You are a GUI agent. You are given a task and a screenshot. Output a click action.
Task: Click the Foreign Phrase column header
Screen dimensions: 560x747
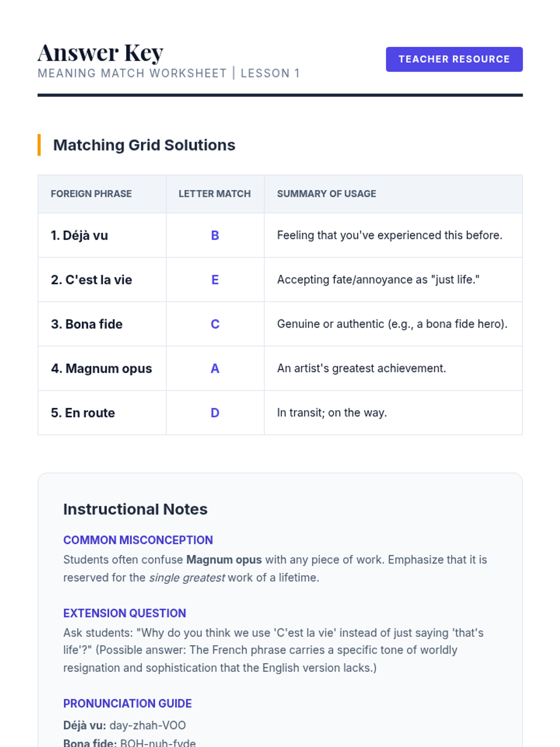(x=91, y=194)
